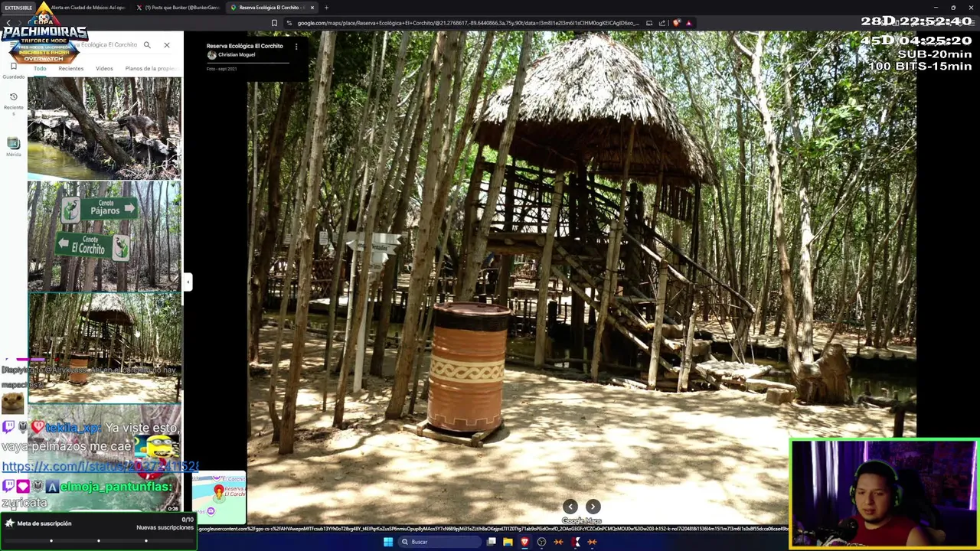Screen dimensions: 980x551
Task: Click the Brave browser taskbar icon
Action: pyautogui.click(x=524, y=542)
